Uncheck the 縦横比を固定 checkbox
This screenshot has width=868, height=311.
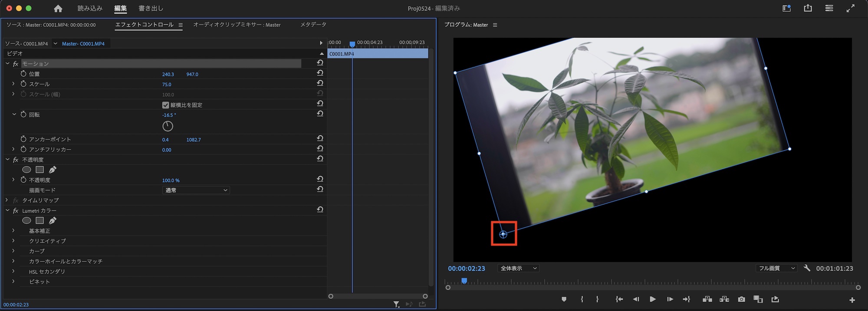165,105
